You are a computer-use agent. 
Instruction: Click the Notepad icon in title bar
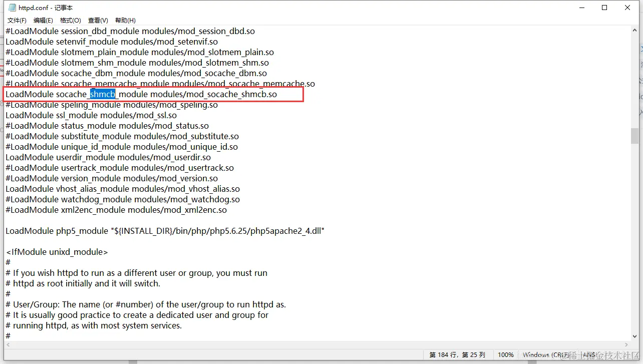(x=12, y=8)
